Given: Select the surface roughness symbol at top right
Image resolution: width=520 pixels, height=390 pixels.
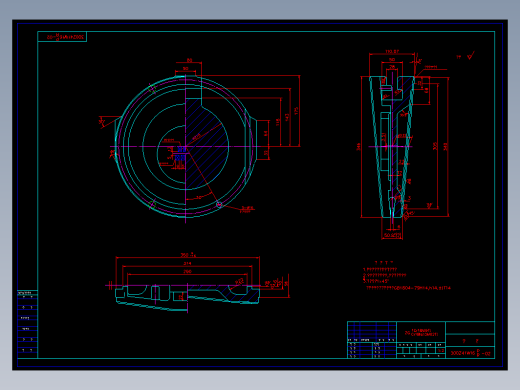Looking at the screenshot, I should [470, 56].
